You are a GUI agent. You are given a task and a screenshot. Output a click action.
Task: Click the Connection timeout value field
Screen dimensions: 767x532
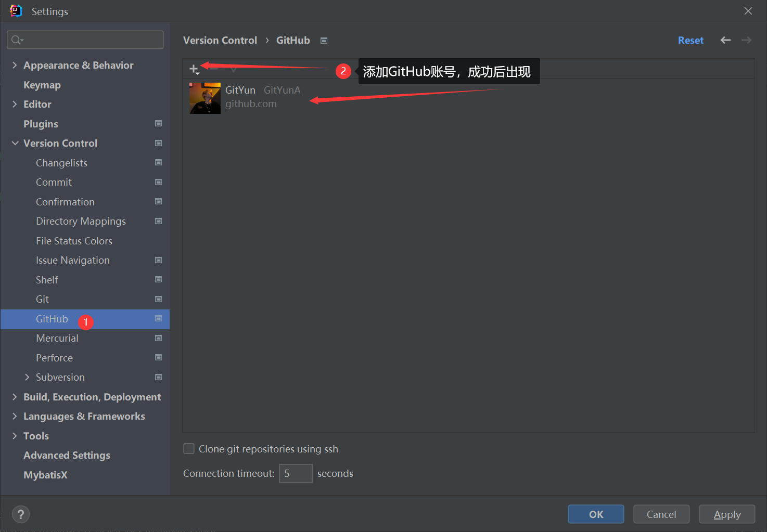296,473
